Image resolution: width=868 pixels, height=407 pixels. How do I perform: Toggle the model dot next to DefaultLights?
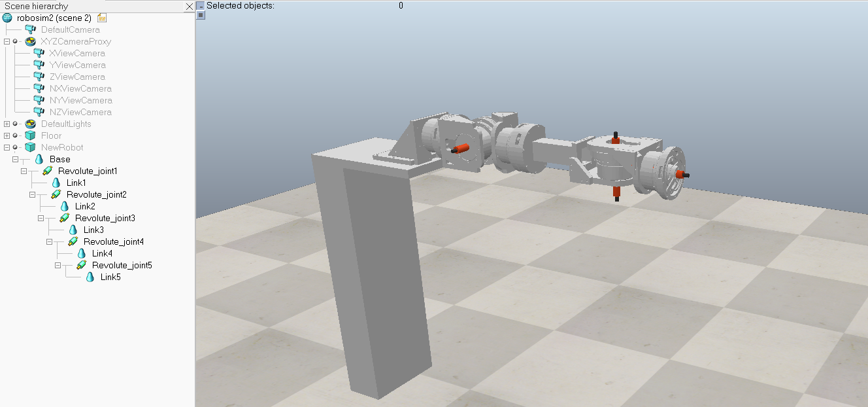click(x=15, y=124)
